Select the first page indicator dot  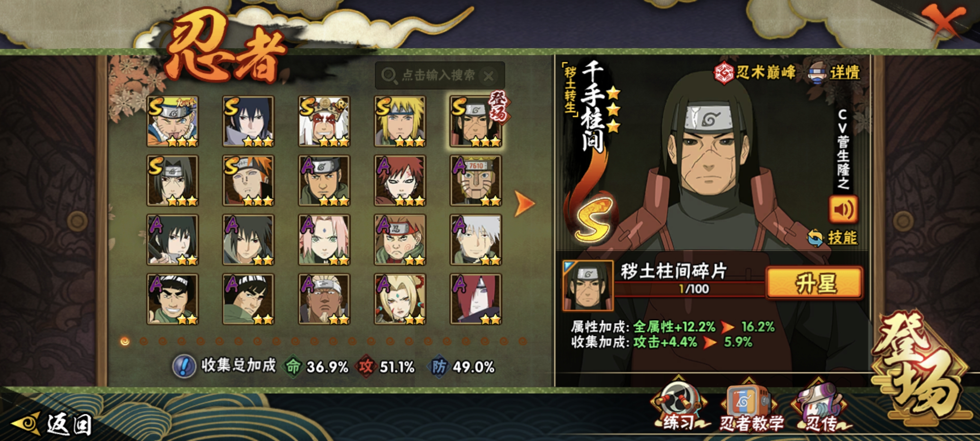(125, 341)
